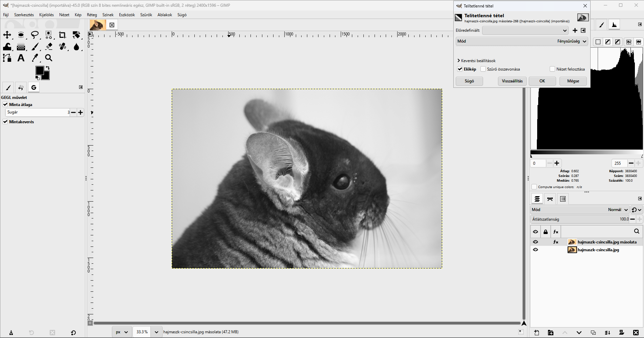Screen dimensions: 644x338
Task: Click the Visszaállítás reset button
Action: click(x=512, y=81)
